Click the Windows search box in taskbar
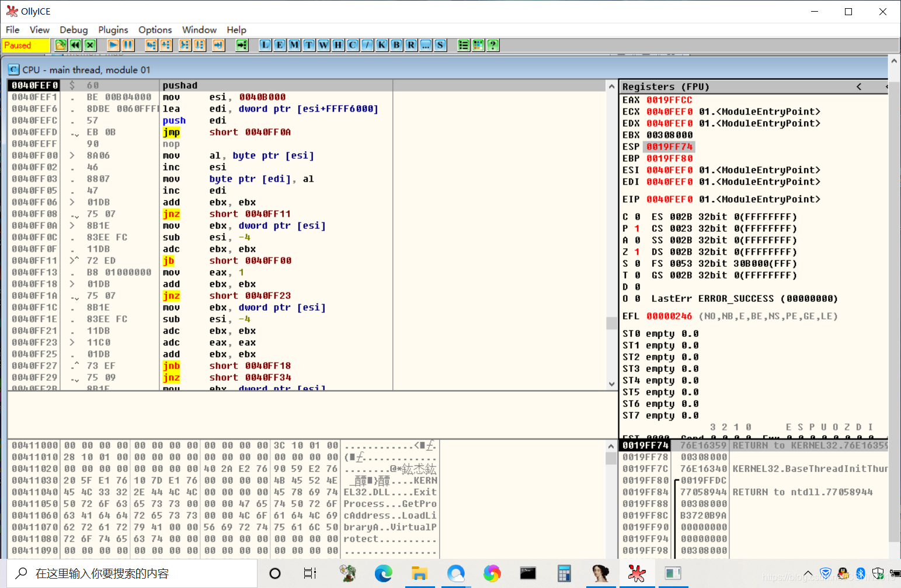The image size is (901, 588). click(133, 573)
